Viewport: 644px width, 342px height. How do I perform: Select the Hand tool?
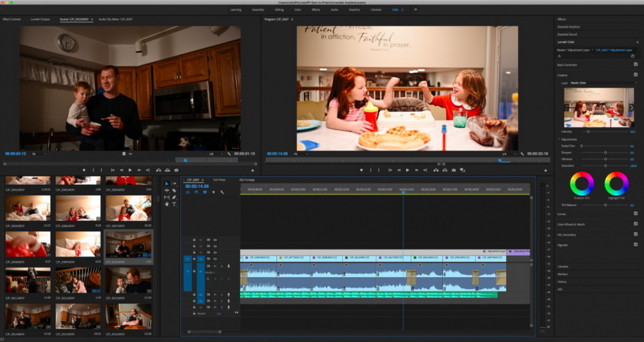pos(166,204)
